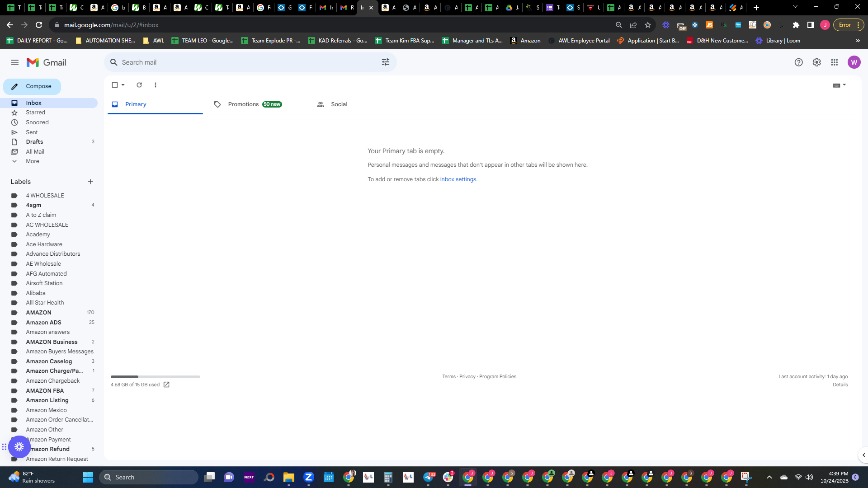Open the inbox settings link
This screenshot has height=488, width=868.
tap(458, 179)
